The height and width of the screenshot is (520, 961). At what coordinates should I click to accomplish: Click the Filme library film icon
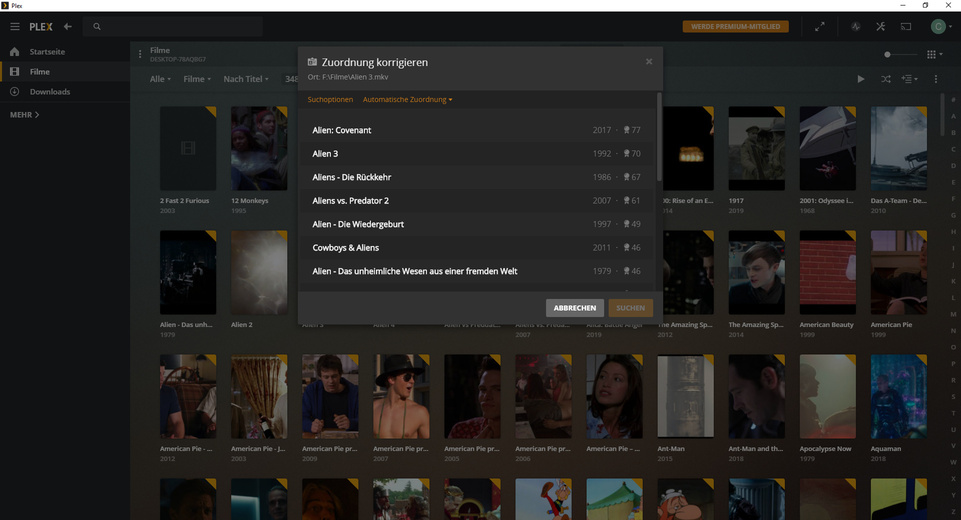[x=15, y=72]
